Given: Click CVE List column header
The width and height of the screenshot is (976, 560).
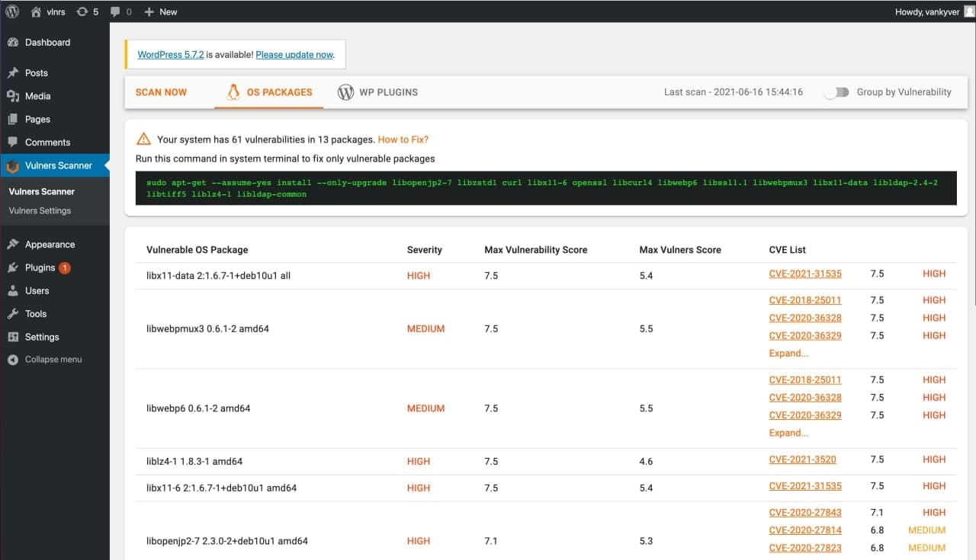Looking at the screenshot, I should tap(788, 250).
